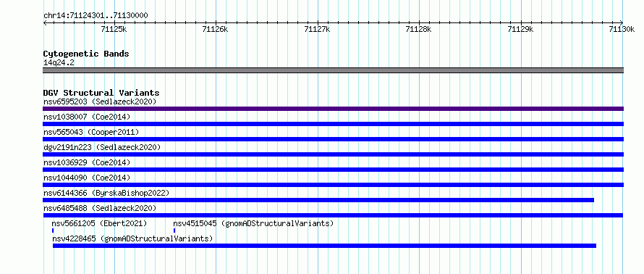This screenshot has width=644, height=274.
Task: Click dgv2191n223 (Sedlazeck2020) label
Action: click(102, 147)
